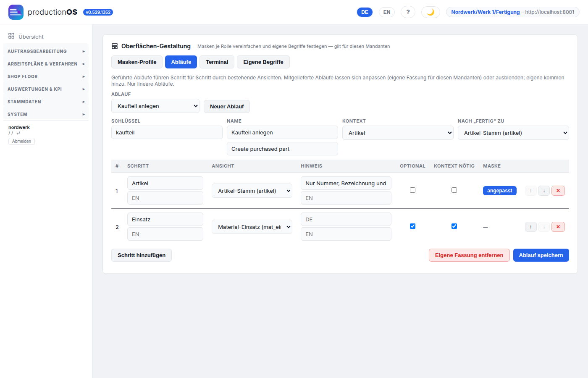Open the Nach „Fertig“ zu dropdown
588x378 pixels.
(x=513, y=133)
